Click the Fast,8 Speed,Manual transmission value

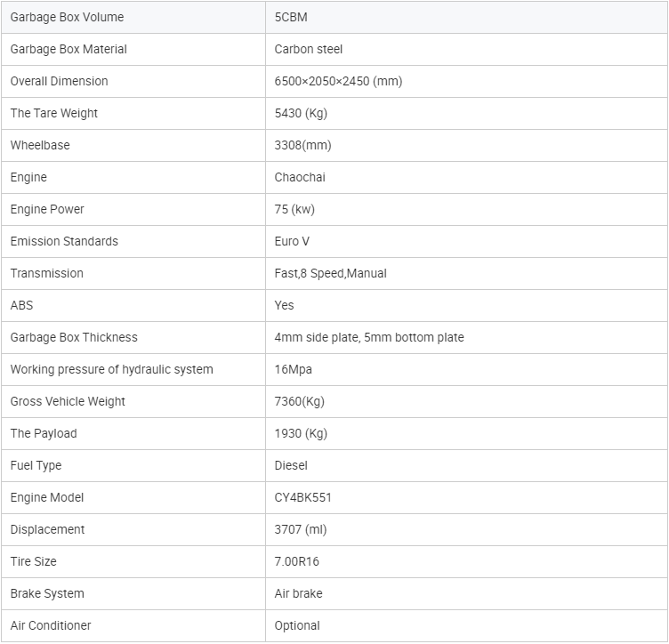click(330, 273)
